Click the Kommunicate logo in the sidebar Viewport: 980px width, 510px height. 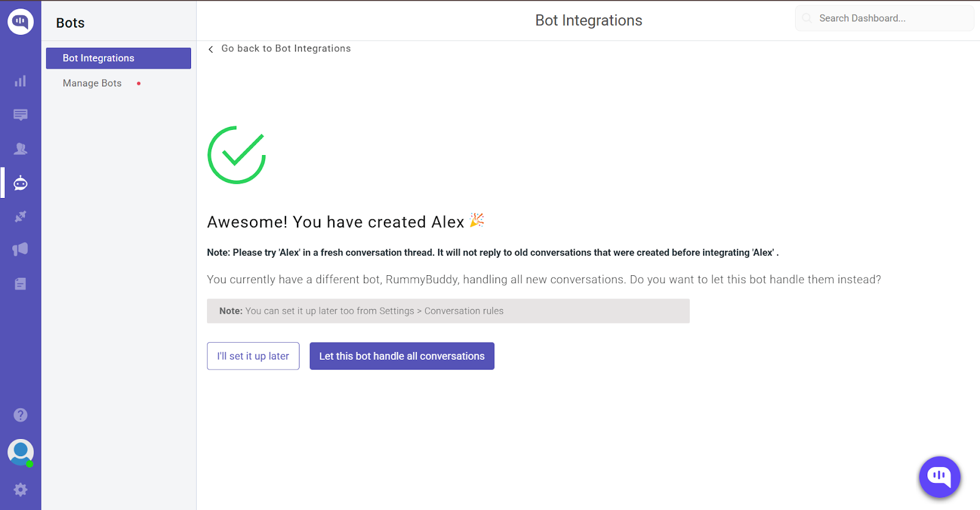pos(20,21)
